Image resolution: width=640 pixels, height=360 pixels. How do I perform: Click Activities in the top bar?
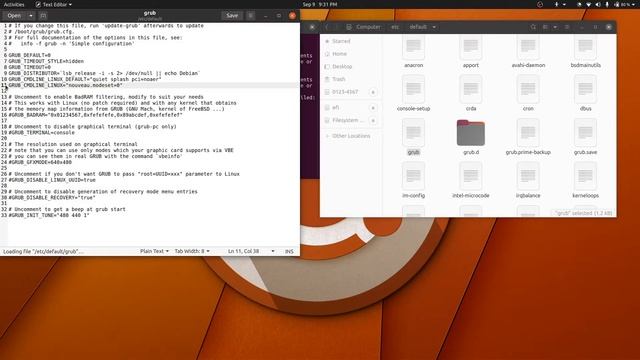(x=14, y=4)
